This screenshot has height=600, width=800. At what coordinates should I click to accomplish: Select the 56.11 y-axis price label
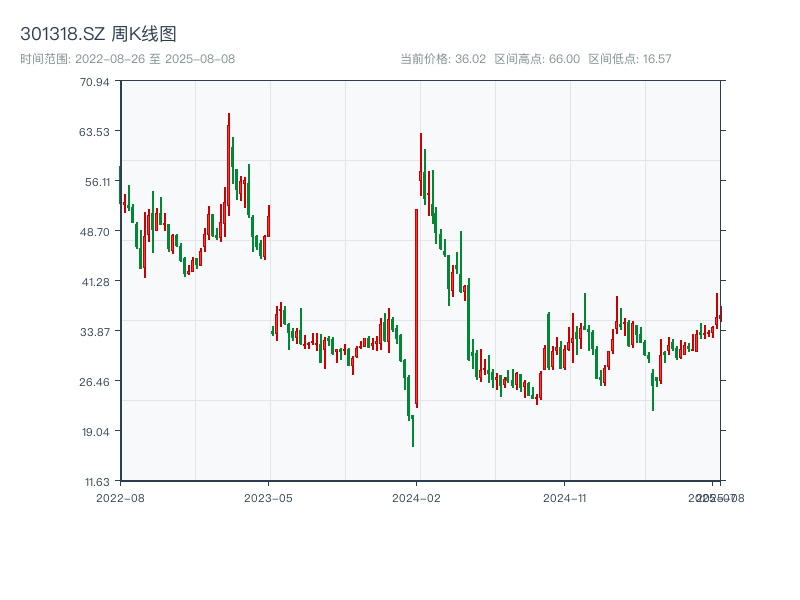point(95,181)
